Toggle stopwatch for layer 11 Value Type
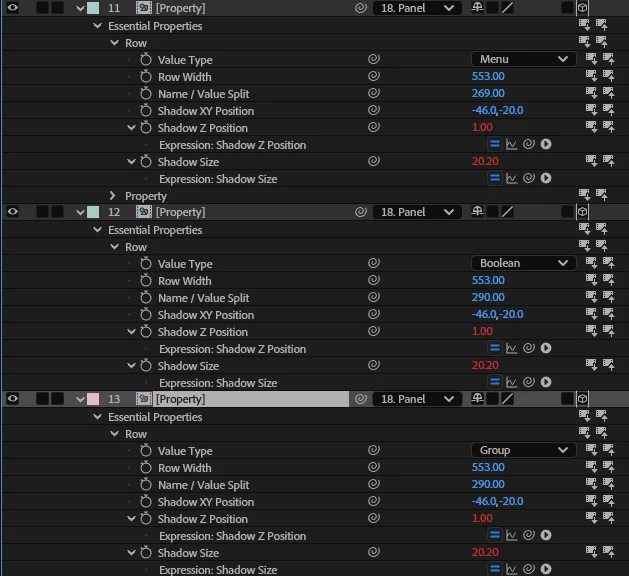The image size is (629, 576). 146,59
